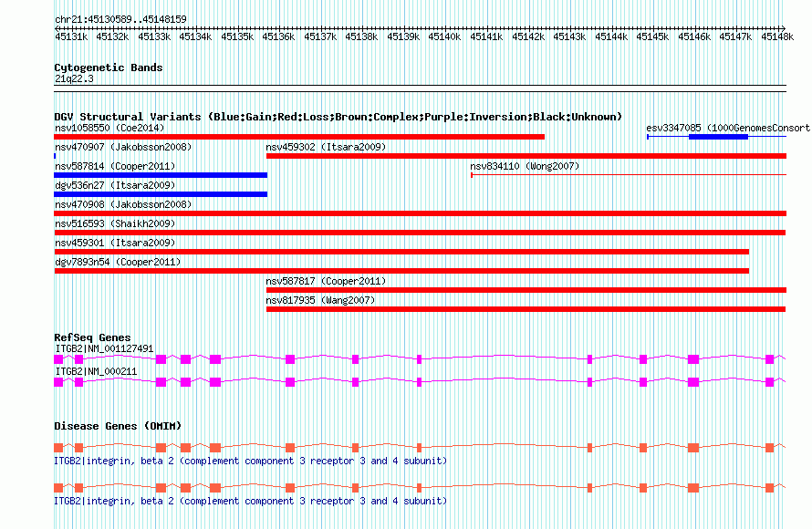Click the 45135k ruler position
The width and height of the screenshot is (812, 529).
pyautogui.click(x=237, y=36)
